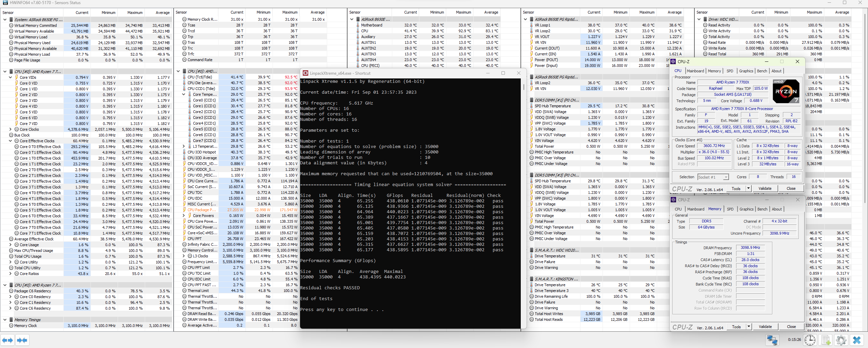Screen dimensions: 868x348
Task: Click the clock reset icon in bottom toolbar
Action: [x=810, y=340]
